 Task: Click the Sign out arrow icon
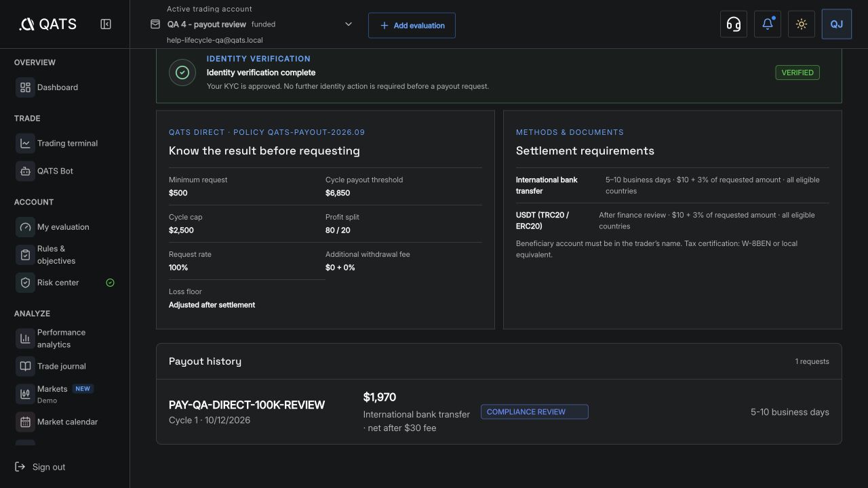point(20,467)
